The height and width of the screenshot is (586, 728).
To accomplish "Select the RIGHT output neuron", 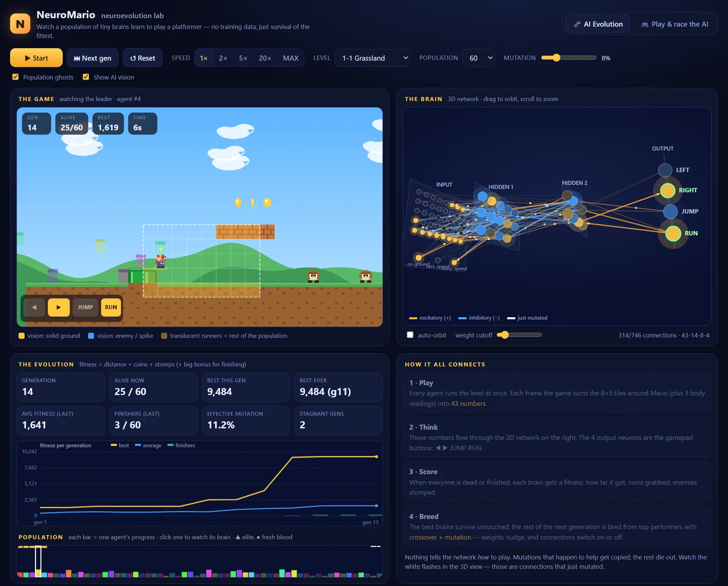I will click(667, 190).
